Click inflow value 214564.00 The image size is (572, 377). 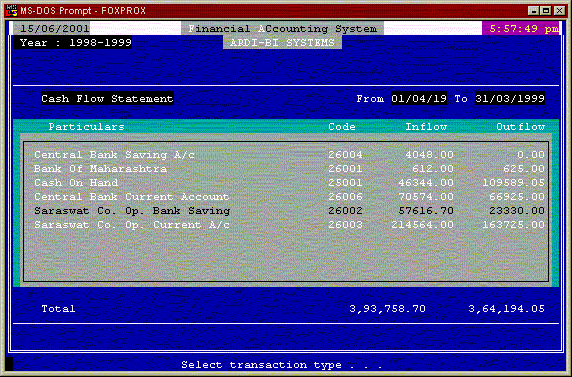422,225
